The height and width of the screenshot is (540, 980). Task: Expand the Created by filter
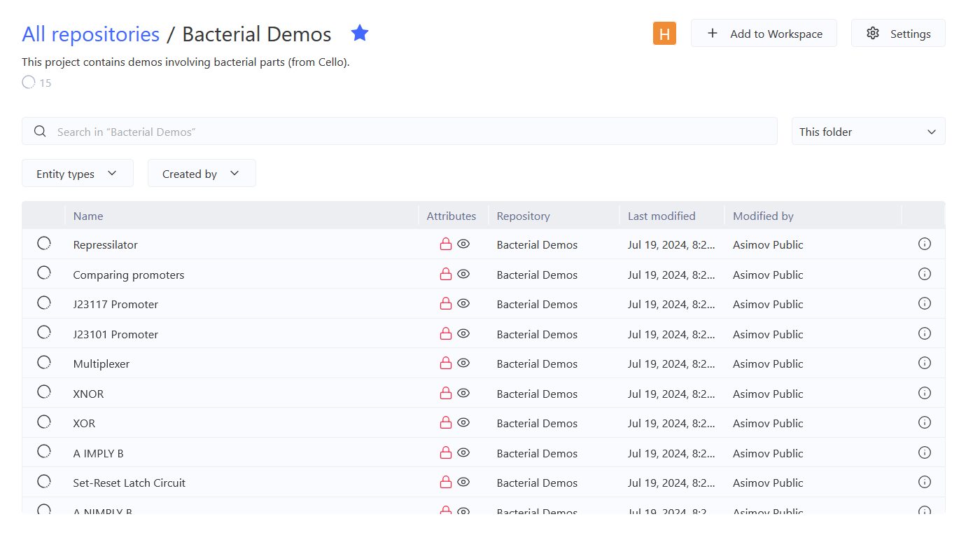[202, 174]
